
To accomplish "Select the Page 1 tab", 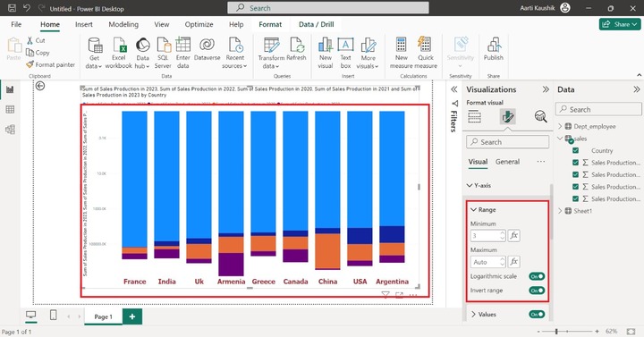I will 103,316.
